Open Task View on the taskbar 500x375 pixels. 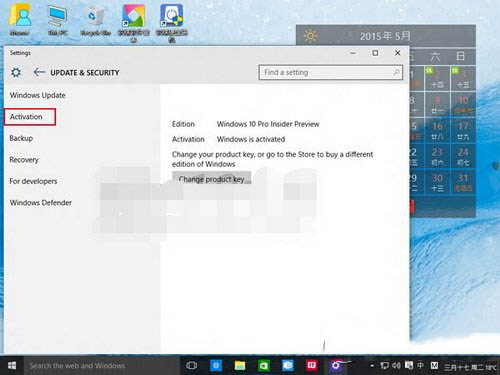pos(191,365)
